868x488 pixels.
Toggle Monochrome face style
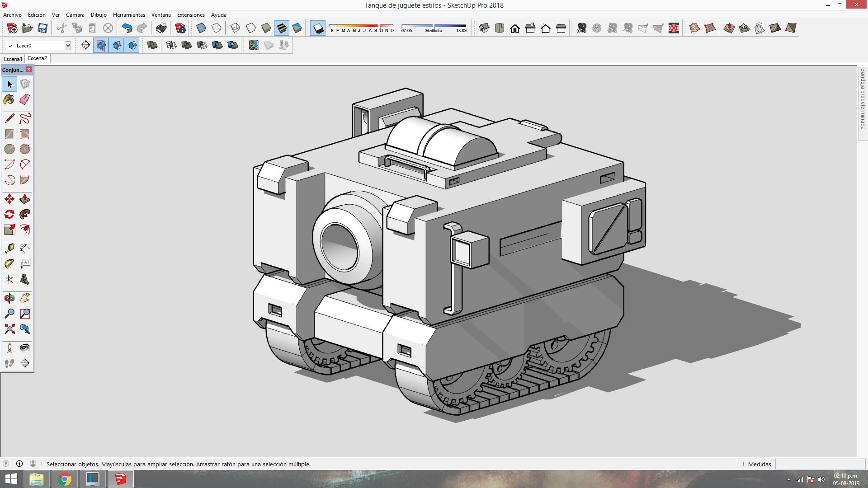click(x=297, y=28)
